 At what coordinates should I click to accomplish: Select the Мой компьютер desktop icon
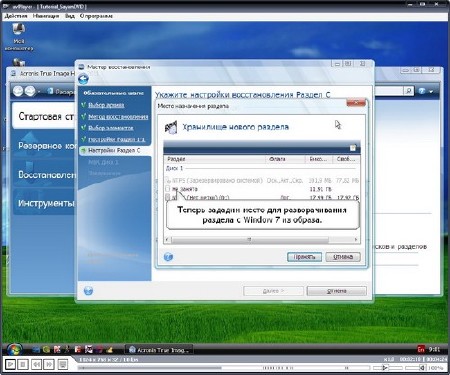coord(19,37)
